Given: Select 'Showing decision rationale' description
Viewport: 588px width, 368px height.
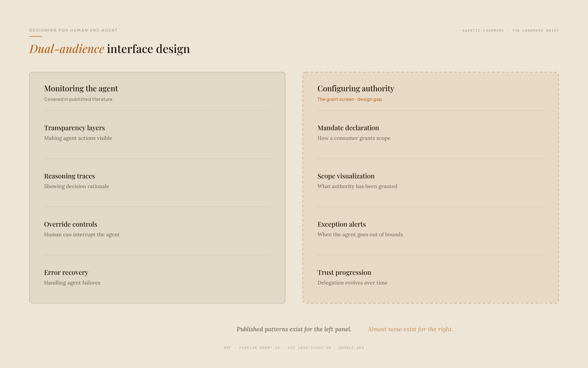Looking at the screenshot, I should pos(76,186).
